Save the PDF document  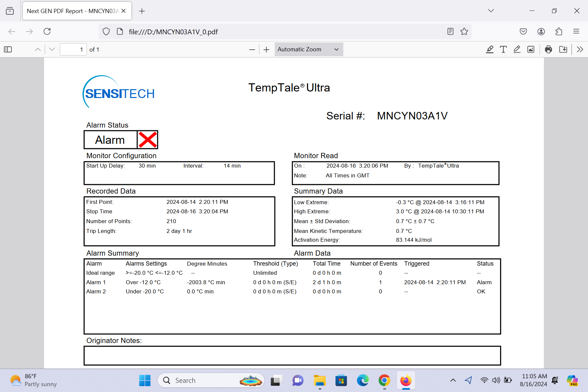563,49
